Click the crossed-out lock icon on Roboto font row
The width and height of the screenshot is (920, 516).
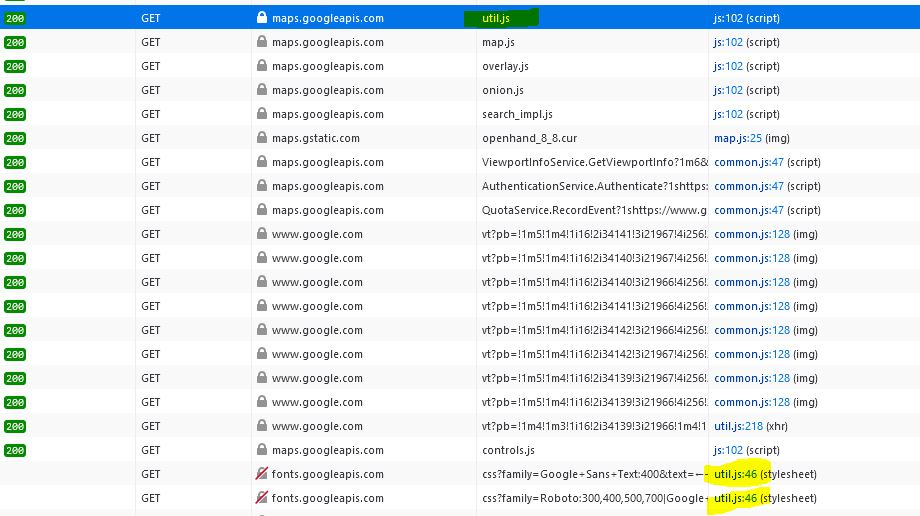(x=262, y=498)
